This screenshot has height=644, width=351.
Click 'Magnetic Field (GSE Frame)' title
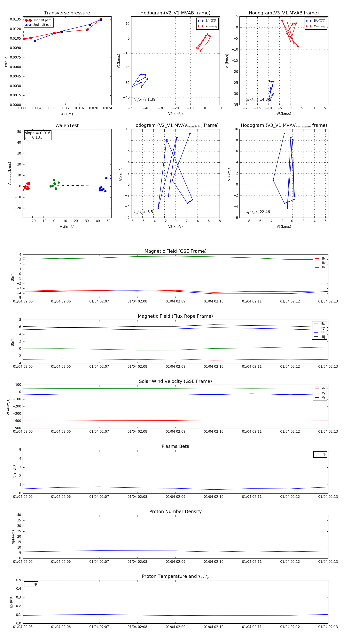175,251
